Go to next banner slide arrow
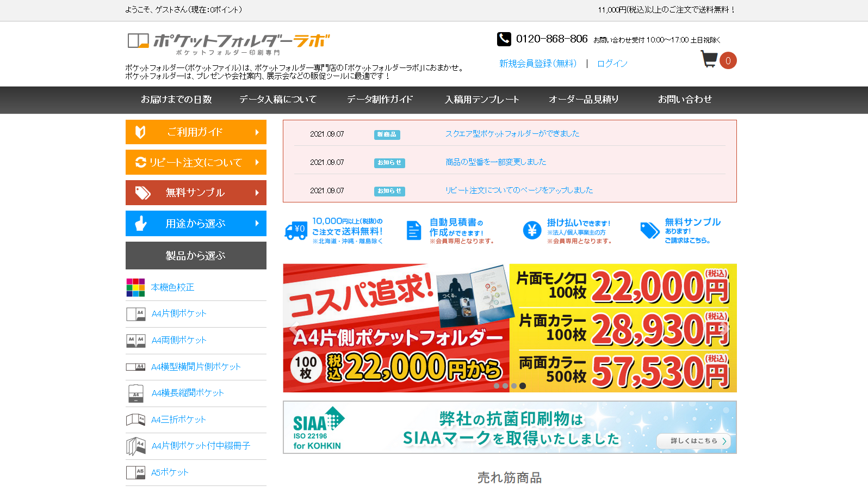868x492 pixels. [x=724, y=328]
